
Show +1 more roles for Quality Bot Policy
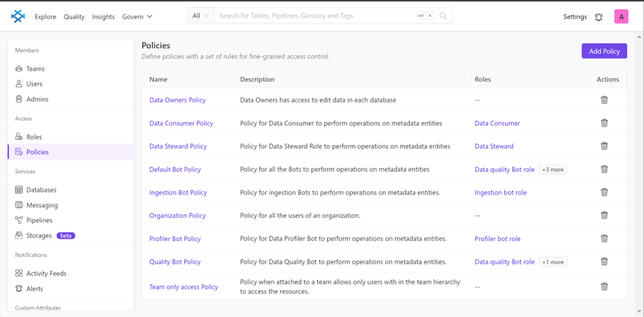553,262
